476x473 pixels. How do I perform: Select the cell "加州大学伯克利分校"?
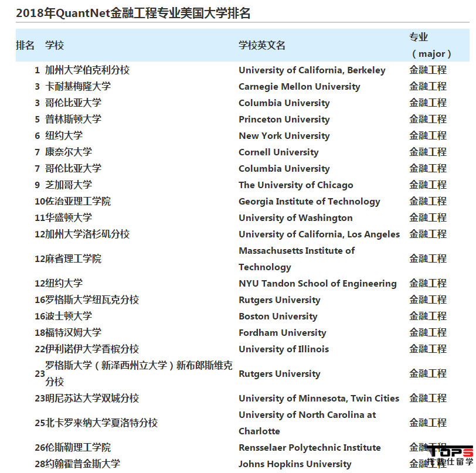pos(87,70)
